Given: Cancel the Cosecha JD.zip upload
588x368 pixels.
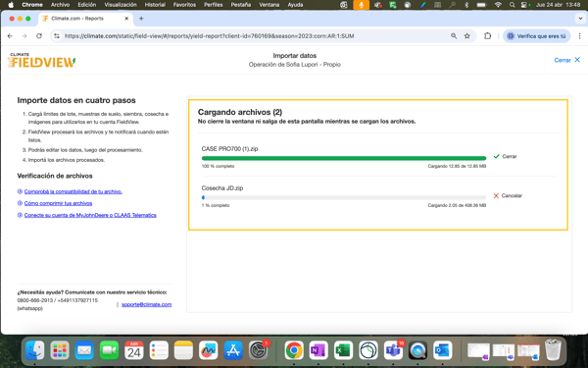Looking at the screenshot, I should (x=508, y=195).
